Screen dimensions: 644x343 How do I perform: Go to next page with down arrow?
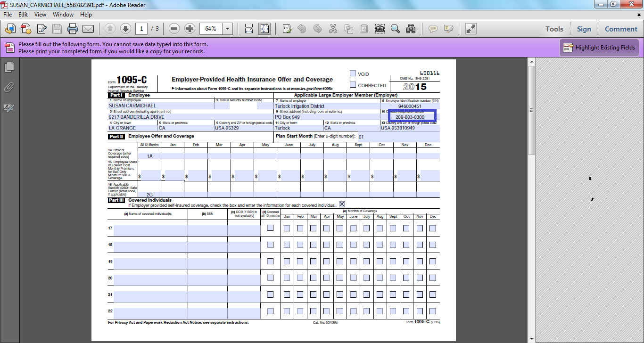point(125,29)
